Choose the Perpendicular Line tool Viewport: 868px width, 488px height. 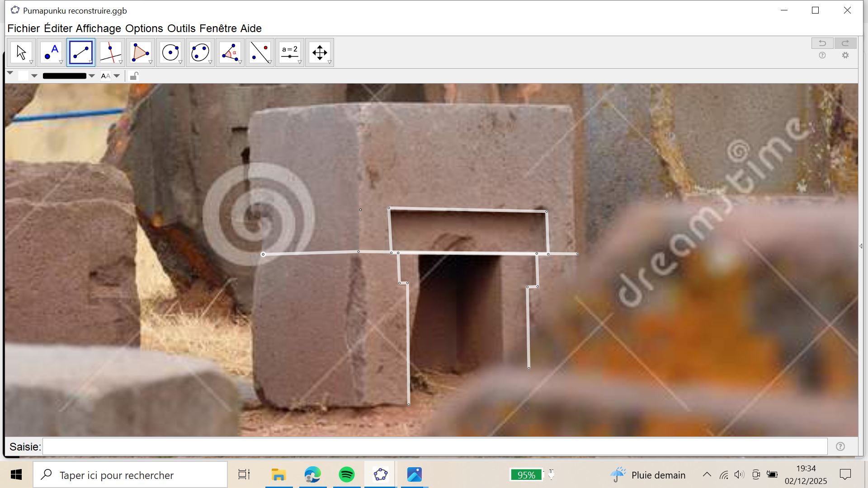[x=111, y=52]
